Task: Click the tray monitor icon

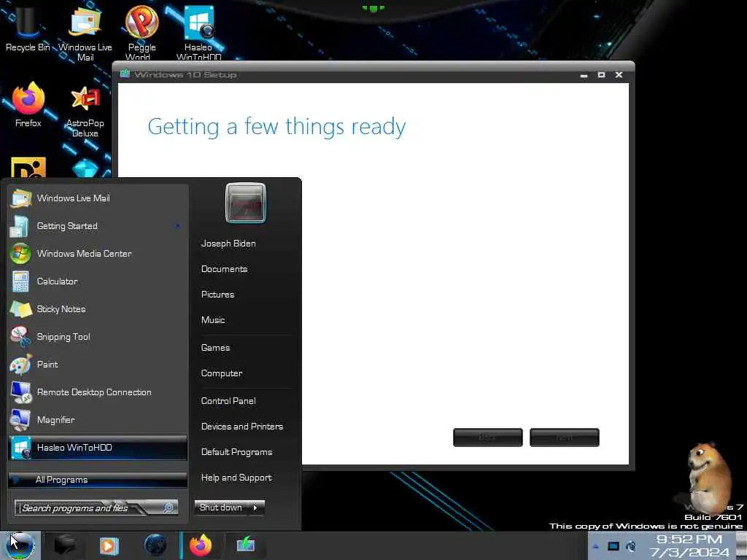Action: pos(613,546)
